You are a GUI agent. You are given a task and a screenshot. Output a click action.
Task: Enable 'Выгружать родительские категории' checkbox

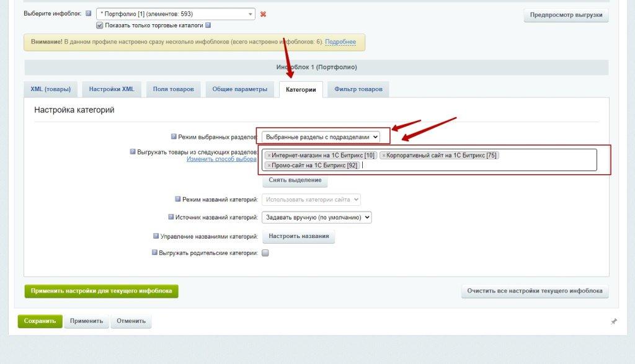265,253
